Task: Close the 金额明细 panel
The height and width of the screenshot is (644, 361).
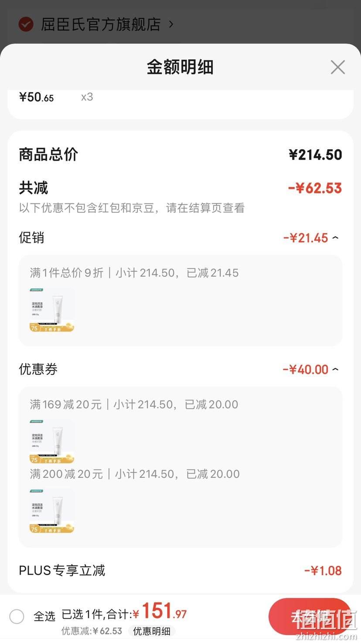Action: point(338,68)
